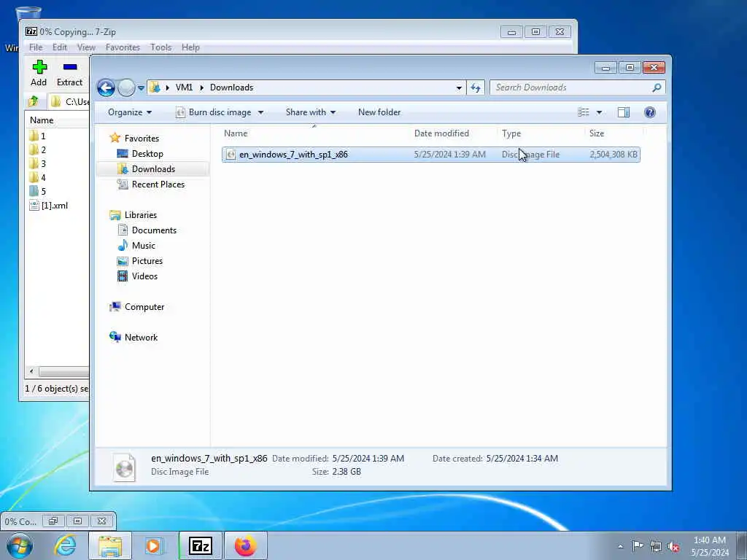Click the muted volume tray icon
The image size is (747, 560).
click(673, 546)
